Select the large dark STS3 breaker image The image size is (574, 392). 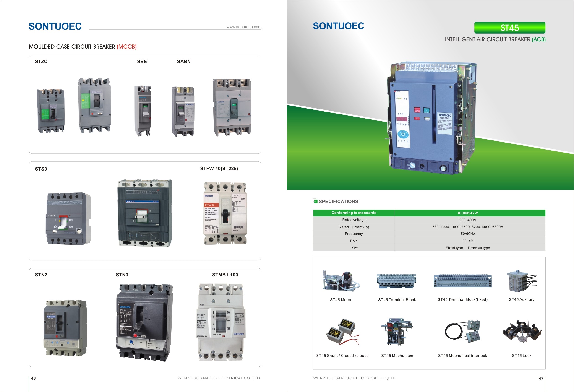[145, 213]
